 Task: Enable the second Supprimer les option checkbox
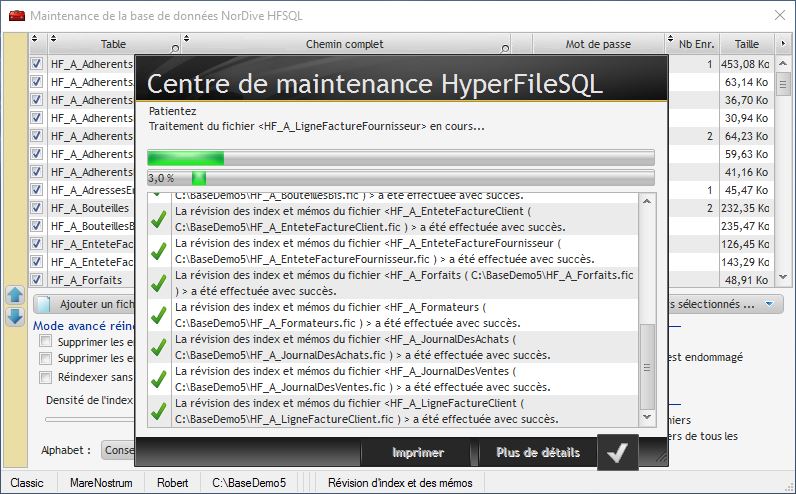(46, 358)
